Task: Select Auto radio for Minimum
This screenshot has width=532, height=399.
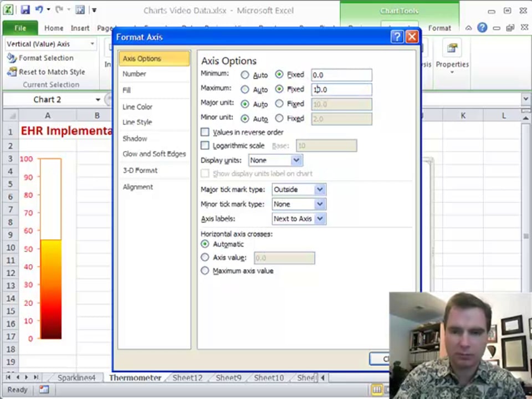Action: point(244,75)
